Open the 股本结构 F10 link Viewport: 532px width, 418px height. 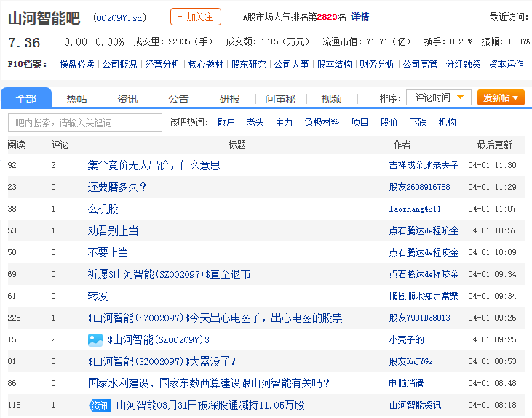[334, 64]
